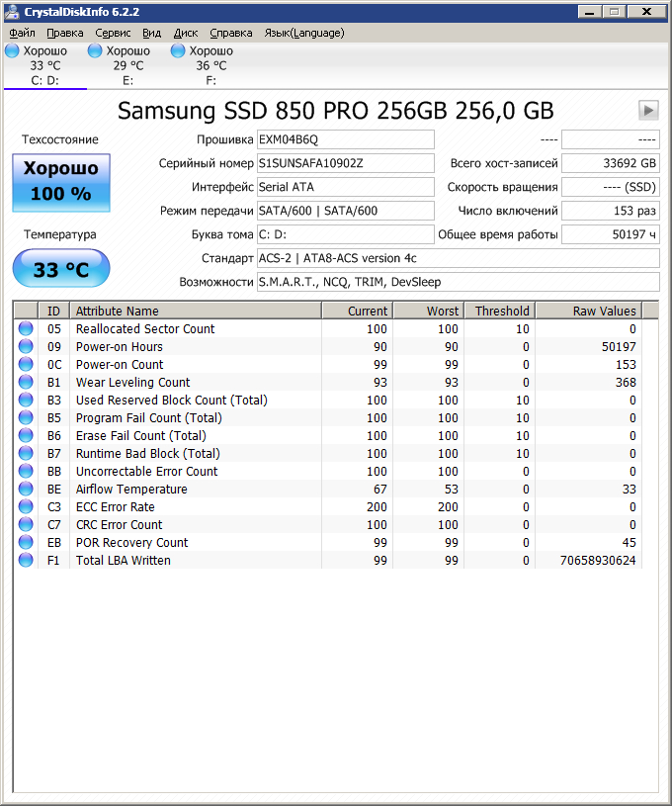Screen dimensions: 672x806
Task: Click the Хорошо 100 % health status button
Action: point(61,183)
